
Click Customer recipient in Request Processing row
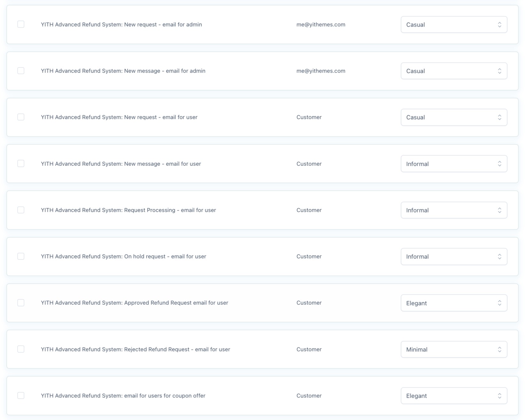[x=309, y=210]
